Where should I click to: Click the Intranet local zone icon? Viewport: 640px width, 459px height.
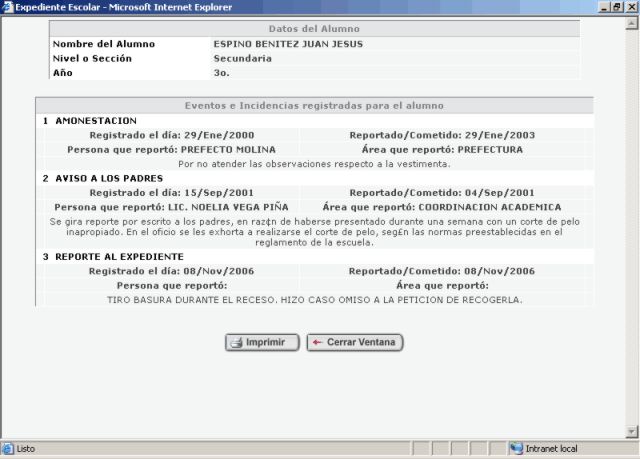(516, 449)
